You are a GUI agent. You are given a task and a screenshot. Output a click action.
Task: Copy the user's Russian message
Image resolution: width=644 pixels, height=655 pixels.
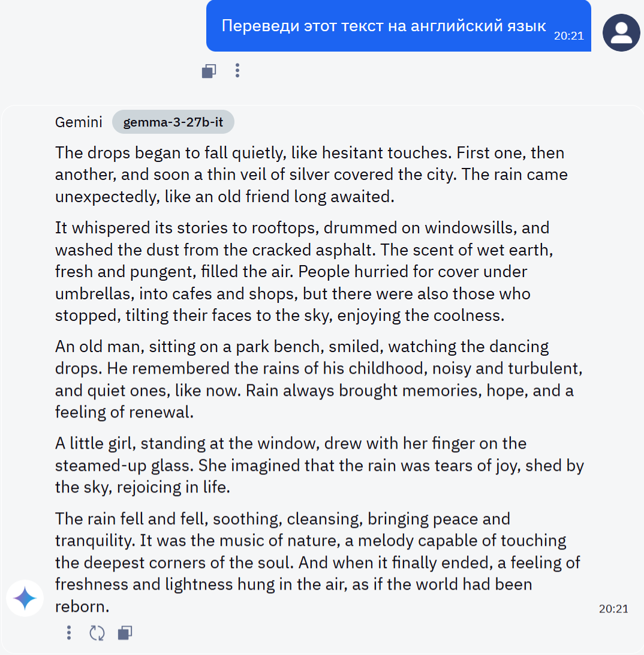(209, 71)
